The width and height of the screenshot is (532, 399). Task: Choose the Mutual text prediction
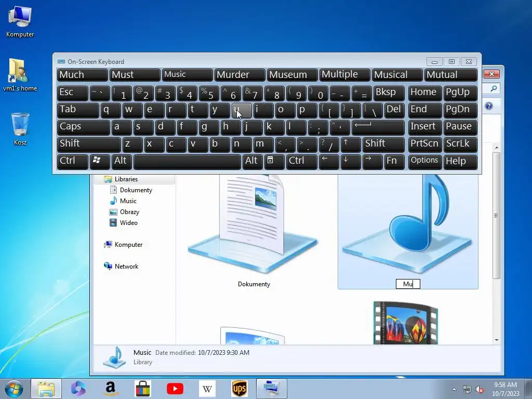[451, 75]
